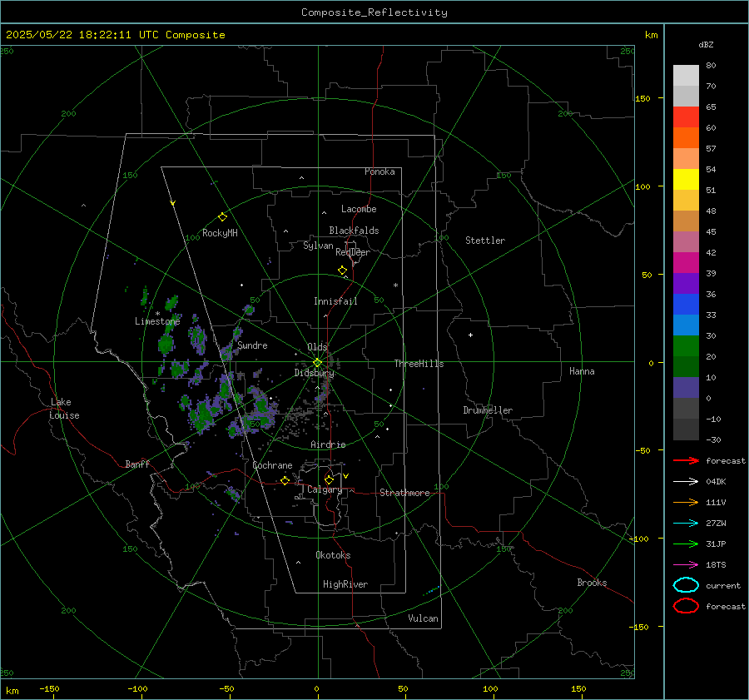Click the Calgary city label
The image size is (749, 700).
[x=325, y=489]
